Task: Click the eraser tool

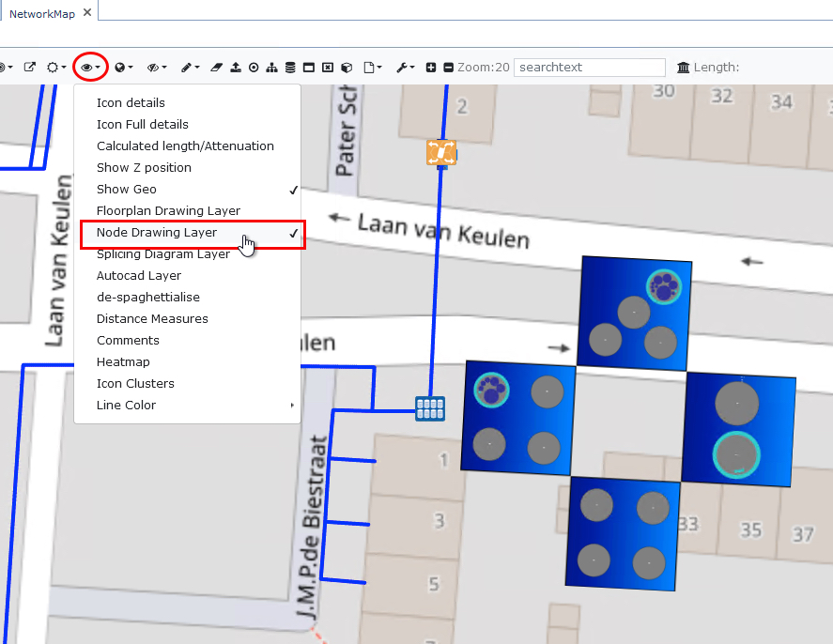Action: click(217, 68)
